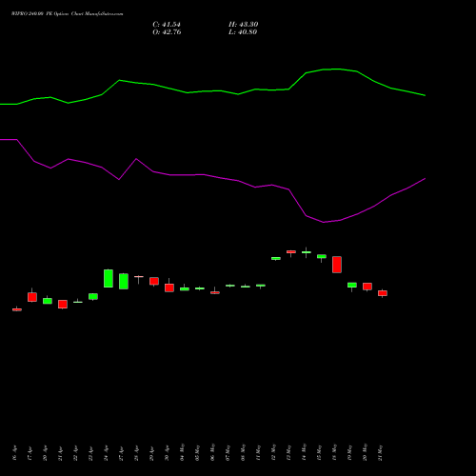Select the 30 Apr date label
Viewport: 476px width, 476px height.
point(167,453)
